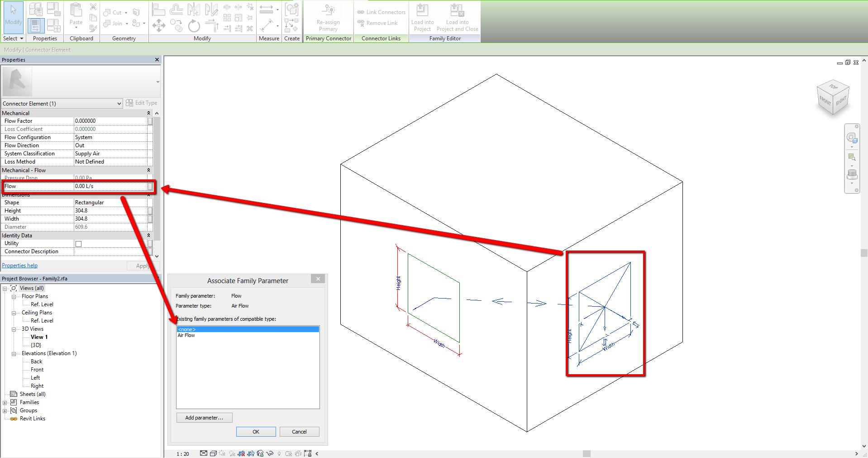Click the Remove Link tool
This screenshot has height=458, width=868.
[377, 23]
